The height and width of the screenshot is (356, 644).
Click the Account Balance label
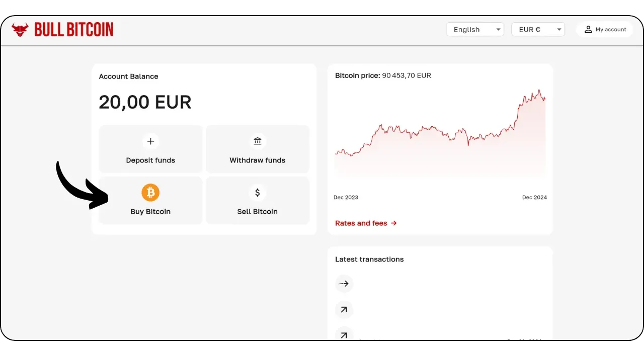point(128,76)
